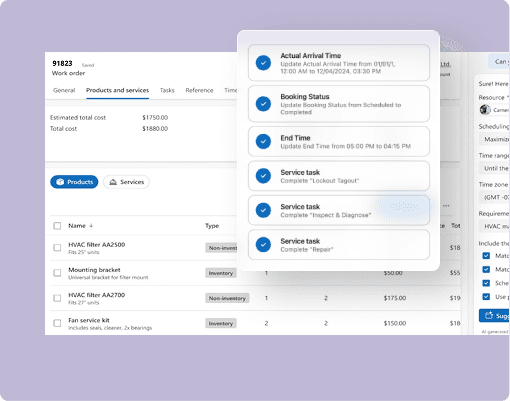Select the Products pill button
The image size is (510, 401).
[x=74, y=182]
